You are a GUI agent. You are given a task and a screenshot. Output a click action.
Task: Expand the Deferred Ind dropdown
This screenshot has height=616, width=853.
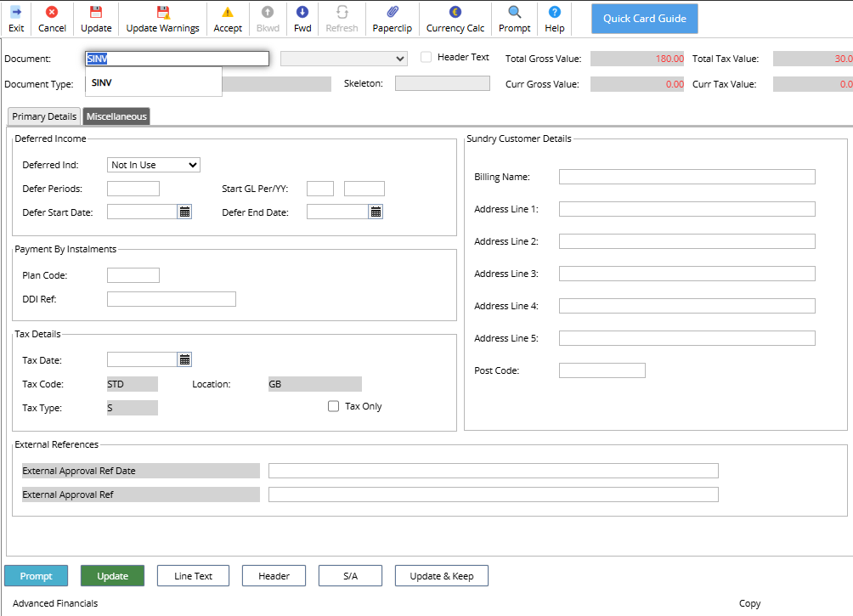pos(154,165)
